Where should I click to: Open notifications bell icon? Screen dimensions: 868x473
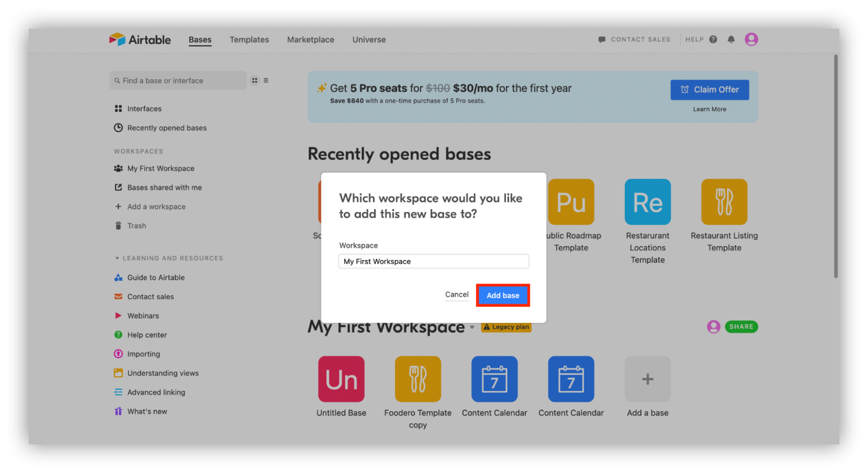tap(731, 39)
